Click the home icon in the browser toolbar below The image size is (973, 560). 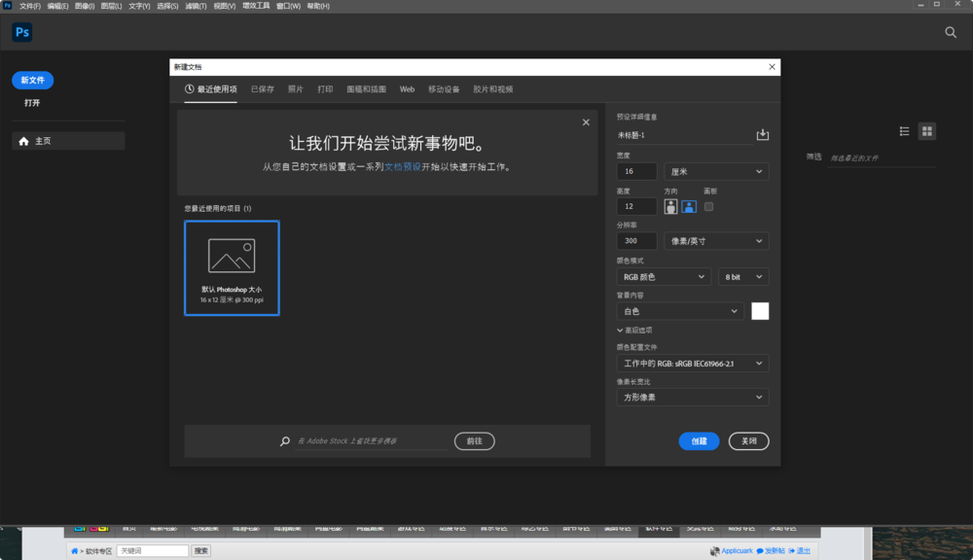[x=75, y=550]
